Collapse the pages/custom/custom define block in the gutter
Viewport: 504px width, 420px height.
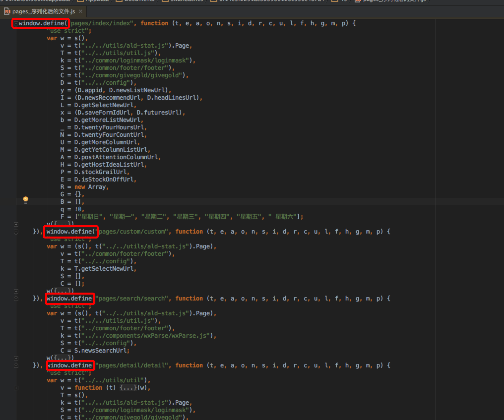[16, 232]
